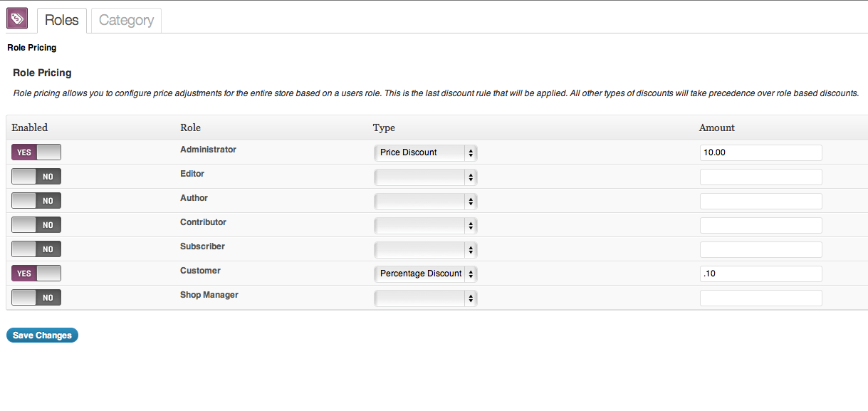This screenshot has width=868, height=411.
Task: Open the Category tab
Action: (x=126, y=21)
